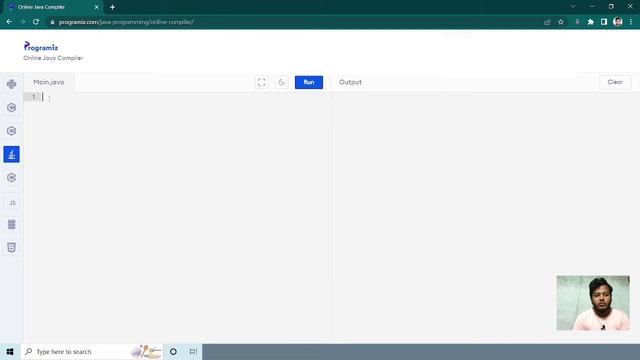Click the Output panel label

(x=350, y=82)
